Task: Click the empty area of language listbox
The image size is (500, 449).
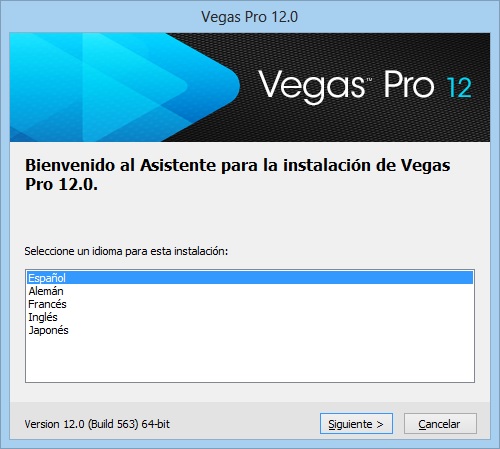Action: click(x=249, y=359)
